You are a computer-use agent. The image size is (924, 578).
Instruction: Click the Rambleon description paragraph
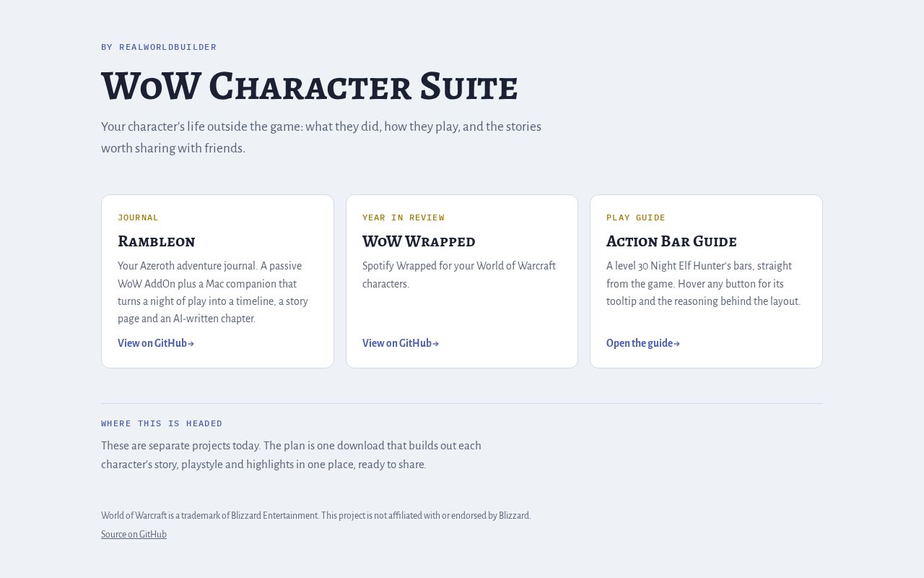[x=214, y=293]
